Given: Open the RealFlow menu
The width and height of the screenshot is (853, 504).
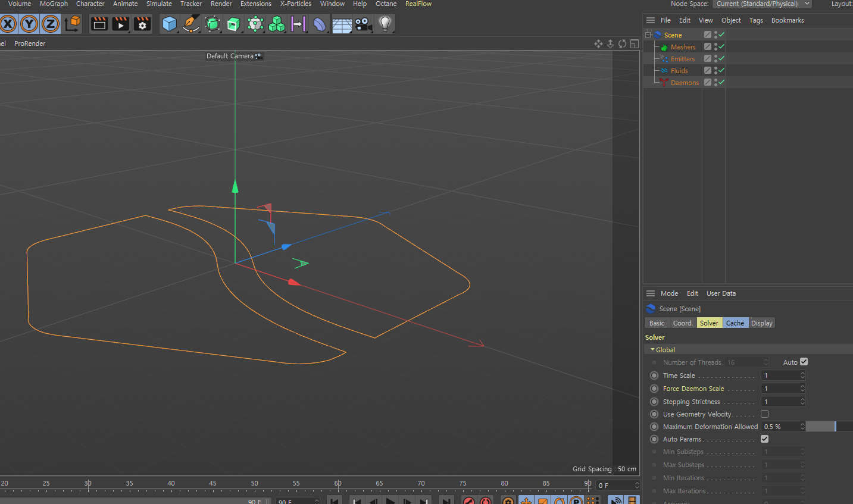Looking at the screenshot, I should click(418, 4).
